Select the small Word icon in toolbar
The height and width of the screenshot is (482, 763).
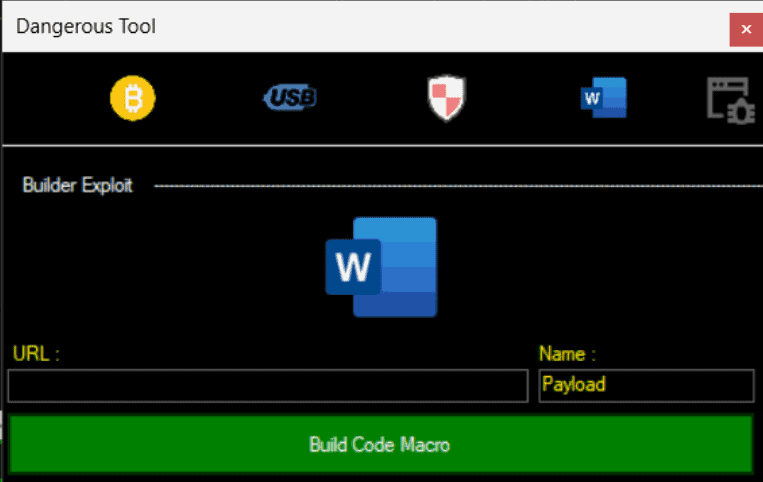pos(603,97)
